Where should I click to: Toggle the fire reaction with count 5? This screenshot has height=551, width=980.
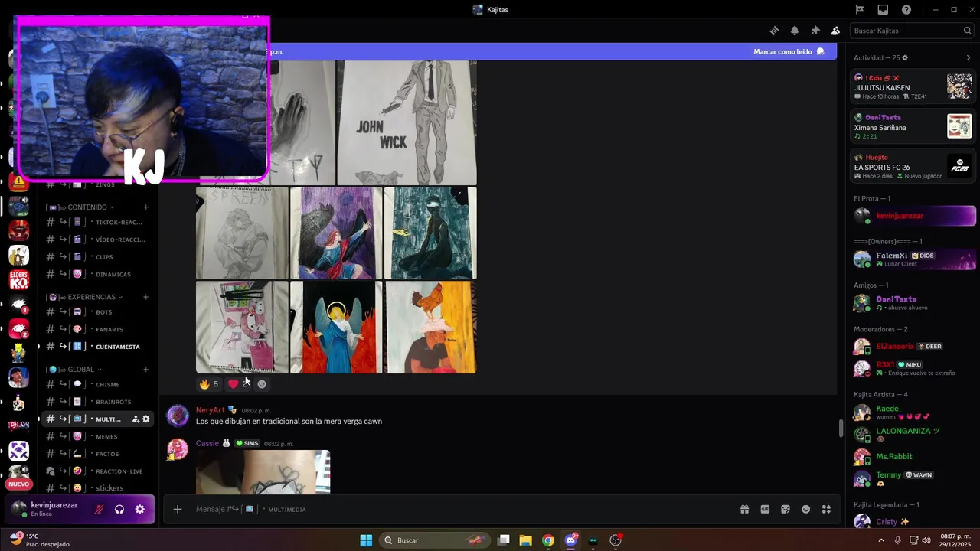(209, 384)
